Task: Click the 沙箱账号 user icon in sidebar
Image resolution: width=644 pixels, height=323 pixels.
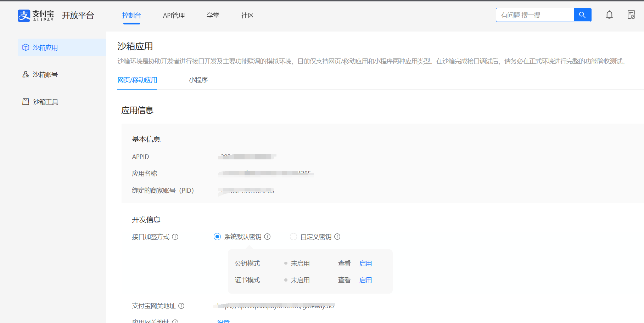Action: coord(26,74)
